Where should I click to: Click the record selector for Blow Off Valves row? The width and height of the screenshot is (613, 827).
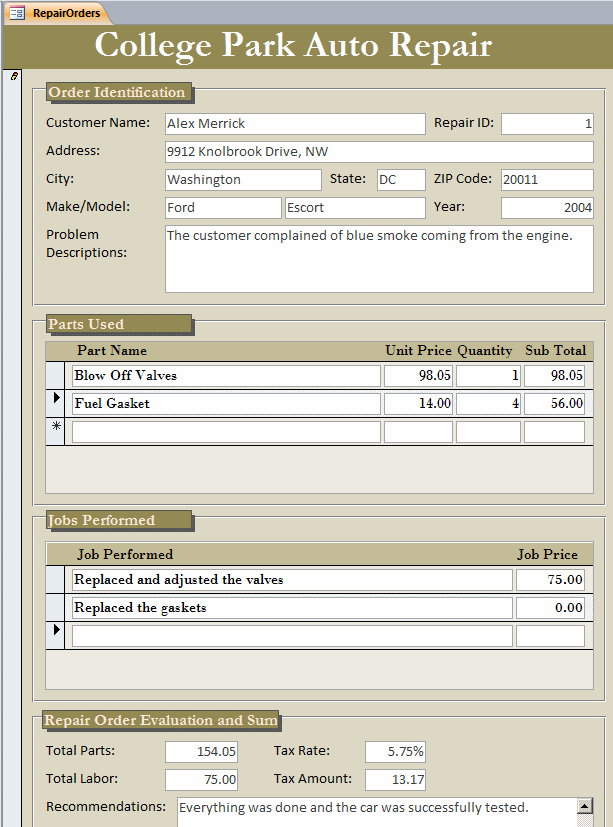point(55,376)
